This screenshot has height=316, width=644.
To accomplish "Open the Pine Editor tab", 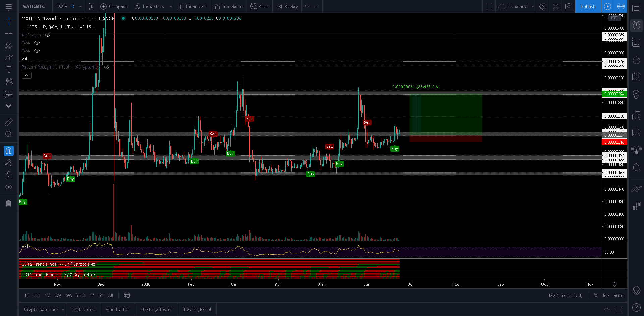I will click(x=117, y=309).
